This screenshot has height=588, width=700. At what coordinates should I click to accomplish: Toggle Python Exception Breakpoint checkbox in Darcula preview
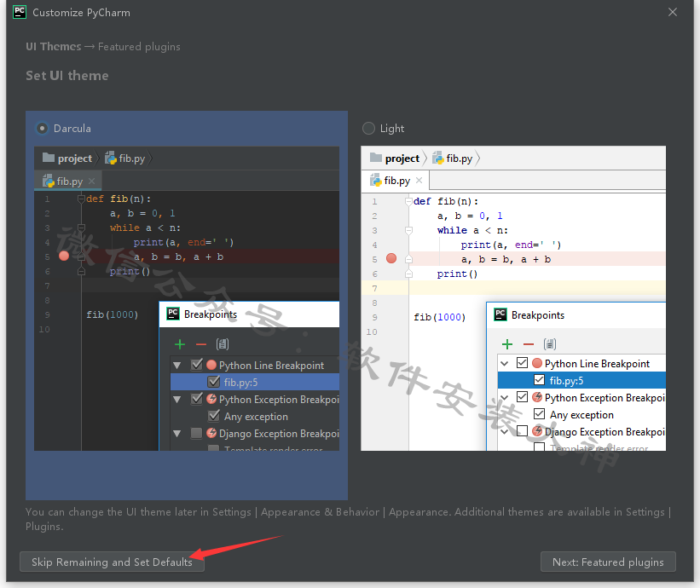tap(196, 399)
